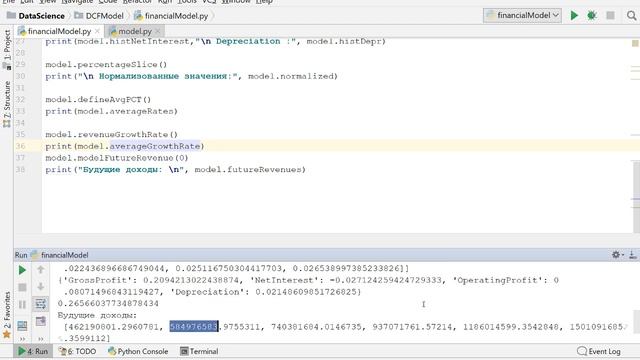
Task: Open the Terminal tab
Action: [199, 351]
